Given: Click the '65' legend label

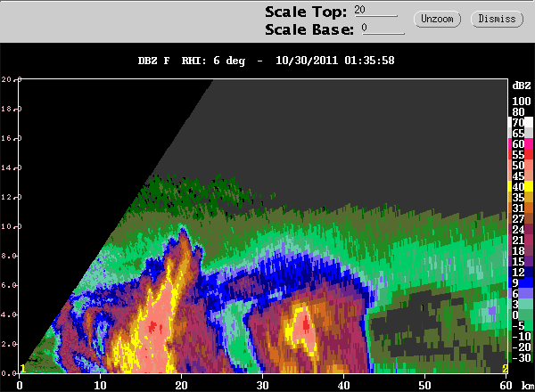Looking at the screenshot, I should click(518, 134).
